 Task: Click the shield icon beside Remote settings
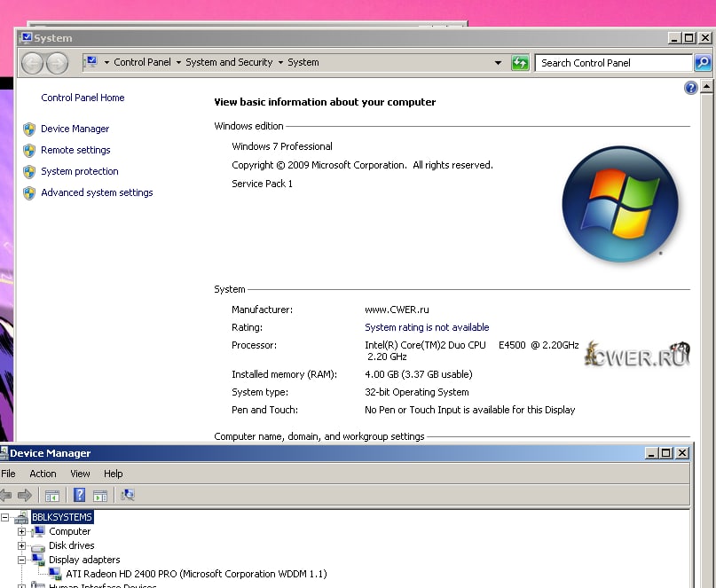click(29, 150)
